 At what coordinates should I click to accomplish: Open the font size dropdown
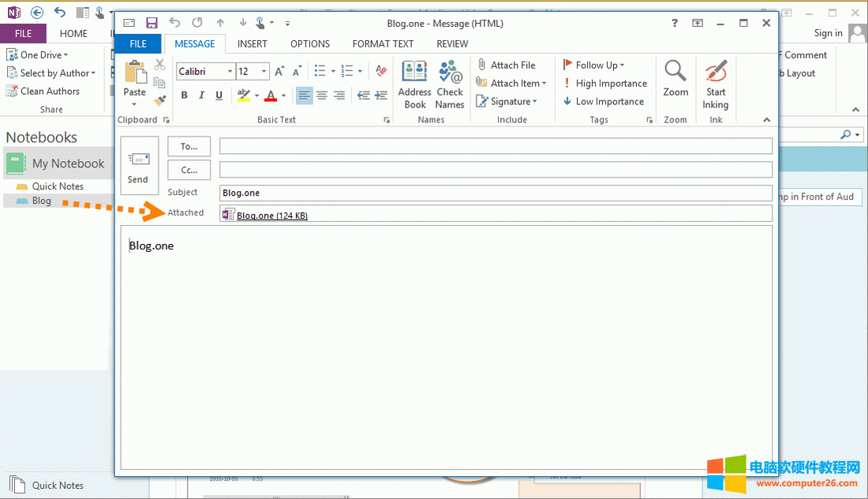click(264, 70)
